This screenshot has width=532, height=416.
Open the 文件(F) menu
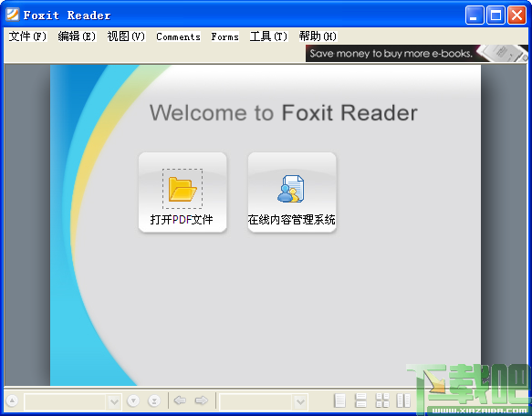(27, 36)
